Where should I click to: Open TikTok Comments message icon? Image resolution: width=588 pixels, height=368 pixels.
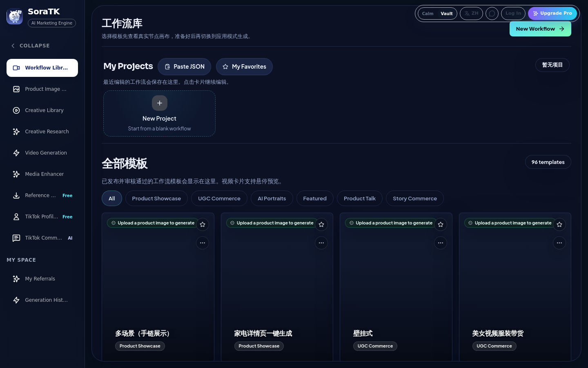pos(16,238)
